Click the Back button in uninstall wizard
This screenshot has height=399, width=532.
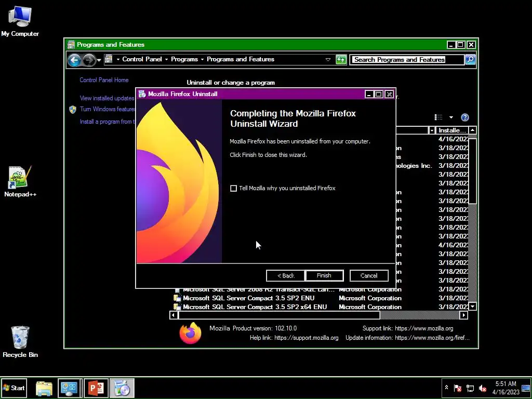(x=285, y=275)
